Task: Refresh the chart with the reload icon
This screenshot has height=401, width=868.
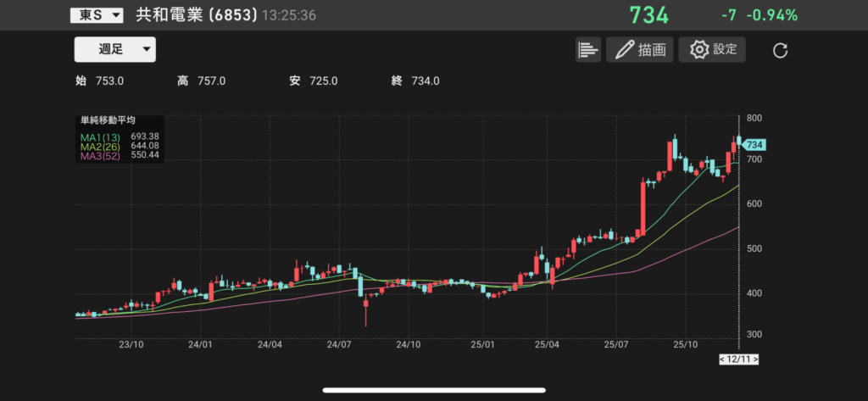Action: tap(781, 51)
